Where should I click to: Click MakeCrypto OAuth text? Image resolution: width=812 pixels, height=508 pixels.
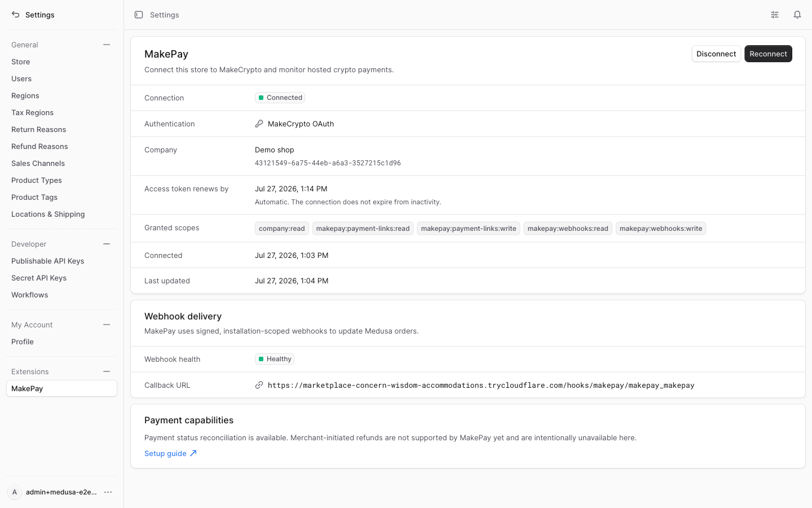(301, 124)
